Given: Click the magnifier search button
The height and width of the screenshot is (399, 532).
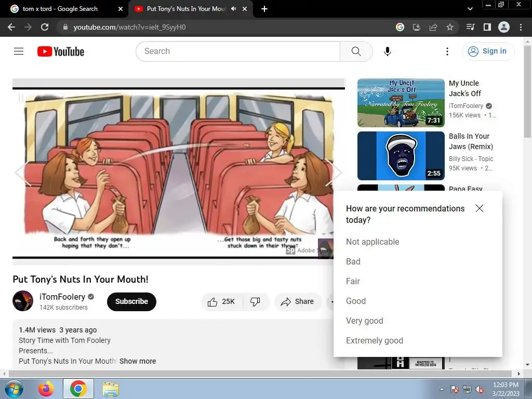Looking at the screenshot, I should coord(356,51).
